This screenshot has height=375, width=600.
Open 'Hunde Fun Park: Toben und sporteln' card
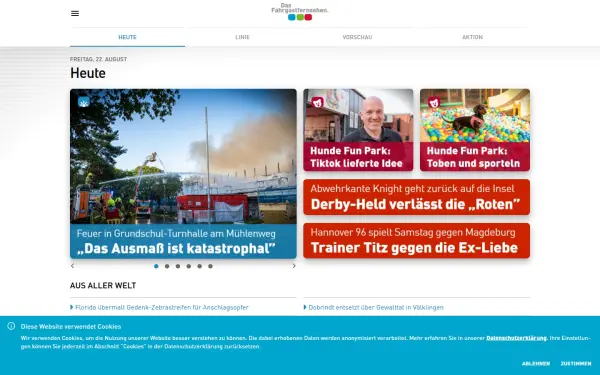pos(475,130)
